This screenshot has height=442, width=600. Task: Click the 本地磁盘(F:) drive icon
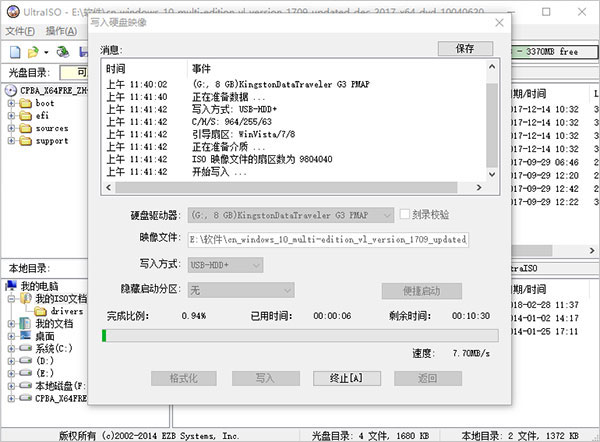coord(26,385)
